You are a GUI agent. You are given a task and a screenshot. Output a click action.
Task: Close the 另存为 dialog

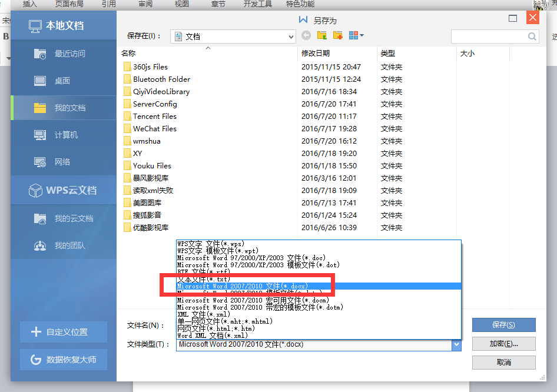[532, 18]
